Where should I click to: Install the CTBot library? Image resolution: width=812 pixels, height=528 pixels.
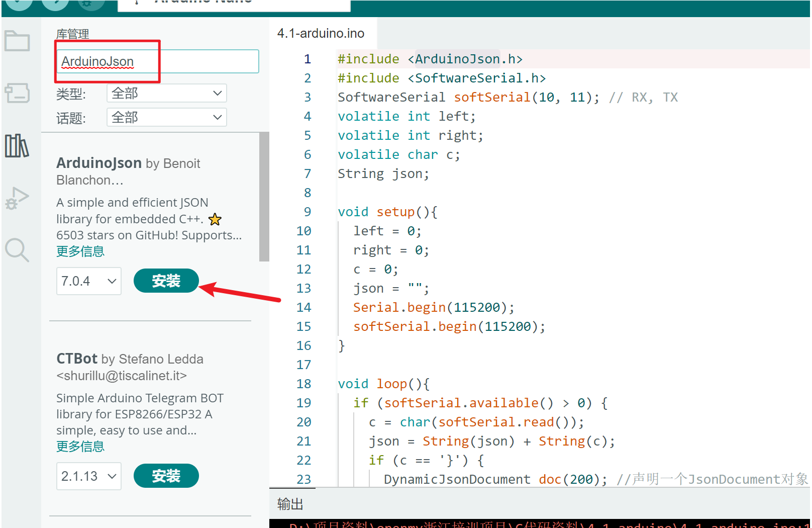point(166,476)
